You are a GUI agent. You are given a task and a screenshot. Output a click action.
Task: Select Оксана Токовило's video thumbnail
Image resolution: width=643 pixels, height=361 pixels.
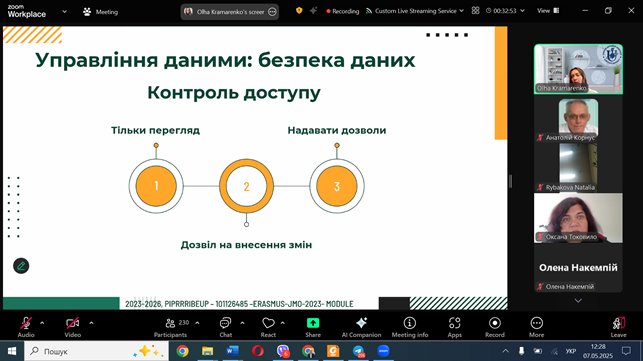tap(578, 218)
